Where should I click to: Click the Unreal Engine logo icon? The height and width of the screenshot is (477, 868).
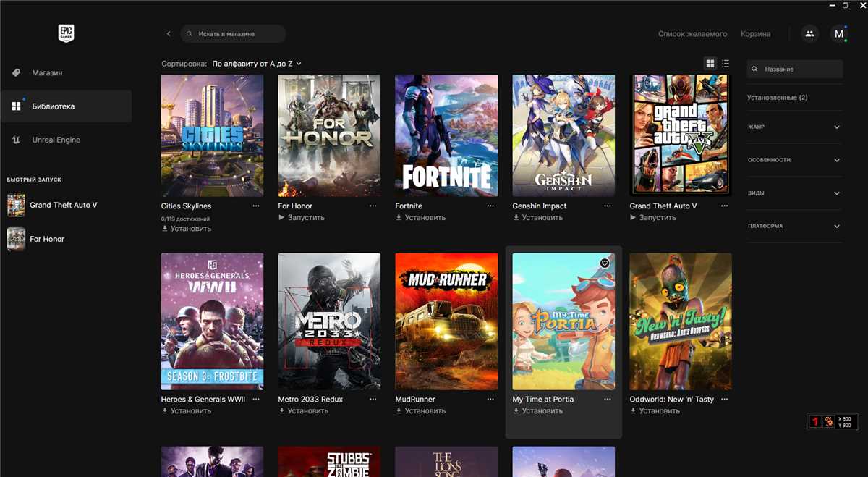(16, 140)
